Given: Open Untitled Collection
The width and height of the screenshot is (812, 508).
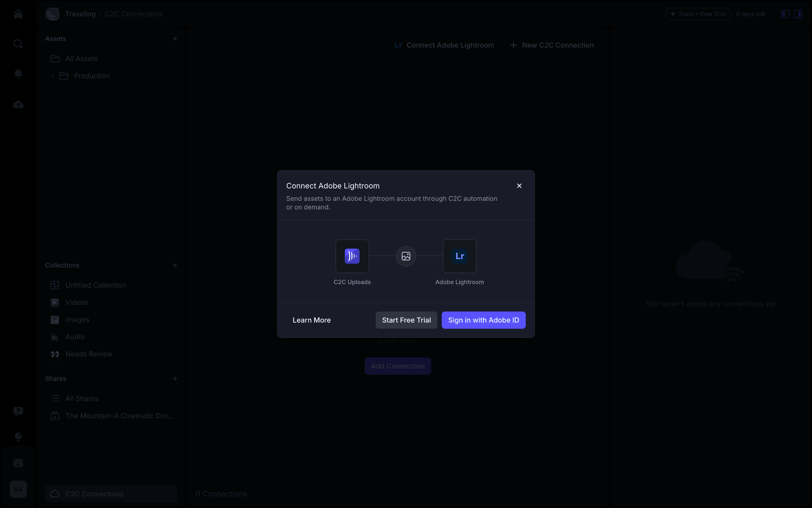Looking at the screenshot, I should 111,285.
